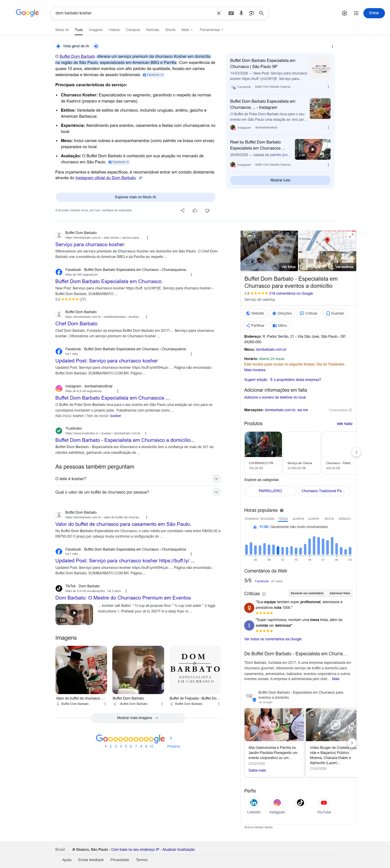Image resolution: width=390 pixels, height=868 pixels.
Task: Select the PARRILLEIRO category chip
Action: point(270,491)
